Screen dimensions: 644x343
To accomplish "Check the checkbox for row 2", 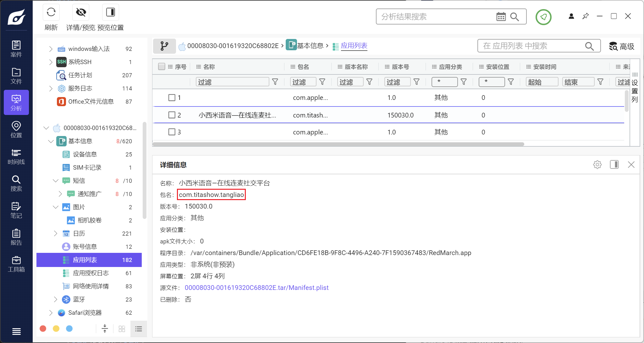I will [172, 115].
